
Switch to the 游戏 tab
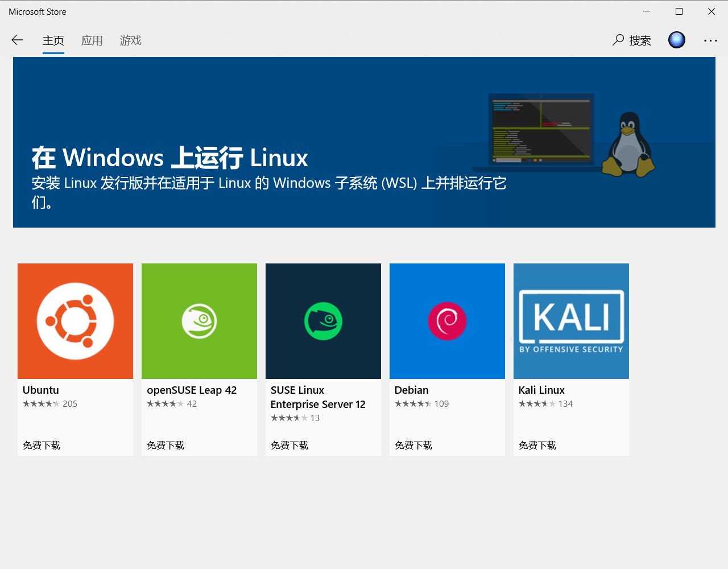131,40
